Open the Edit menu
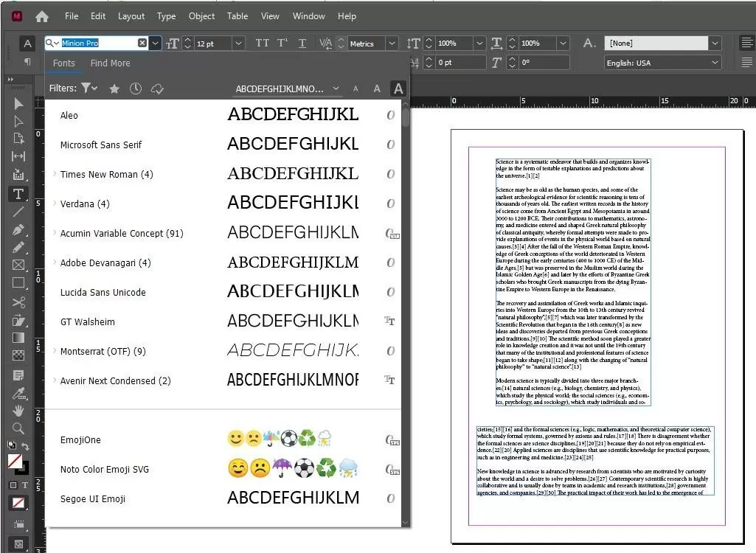Viewport: 756px width, 553px height. (x=98, y=16)
